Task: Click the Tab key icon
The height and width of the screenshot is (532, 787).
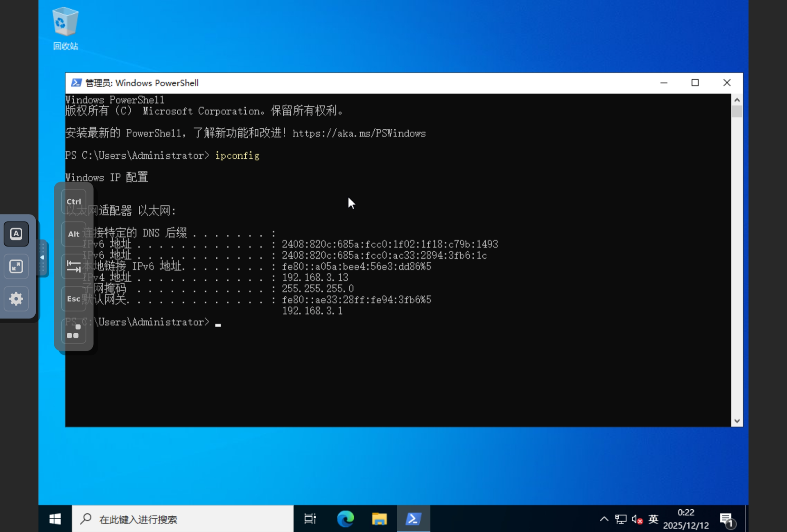Action: (73, 266)
